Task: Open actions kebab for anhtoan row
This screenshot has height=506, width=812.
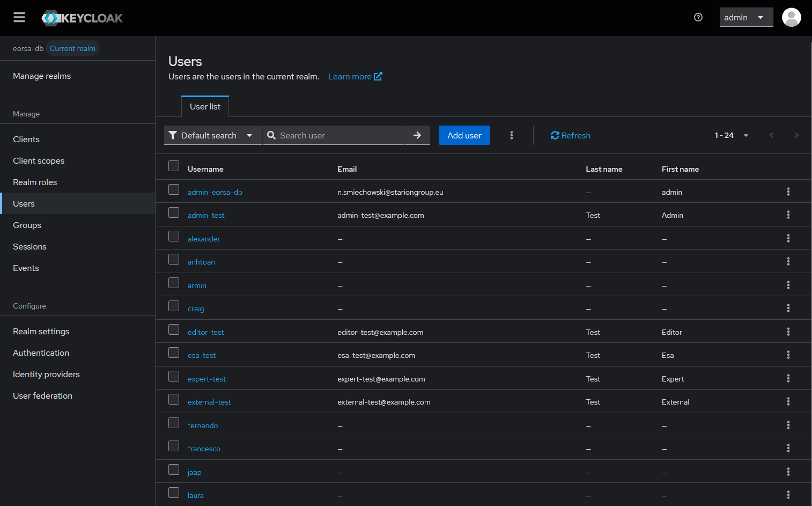Action: pos(788,261)
